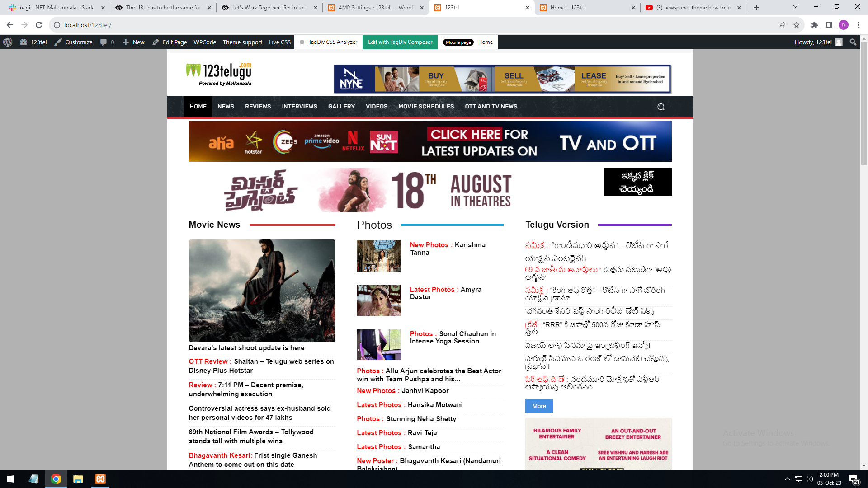Click the TV and OTT latest updates banner

coord(430,141)
